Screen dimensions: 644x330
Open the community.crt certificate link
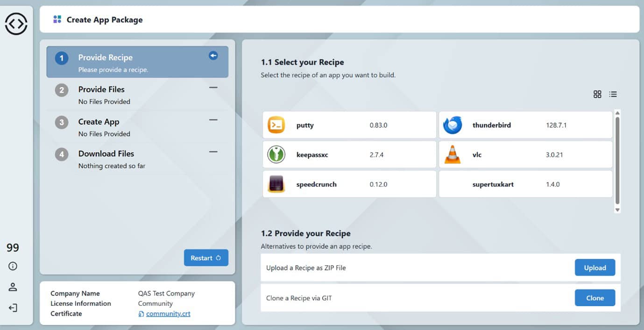pyautogui.click(x=168, y=314)
